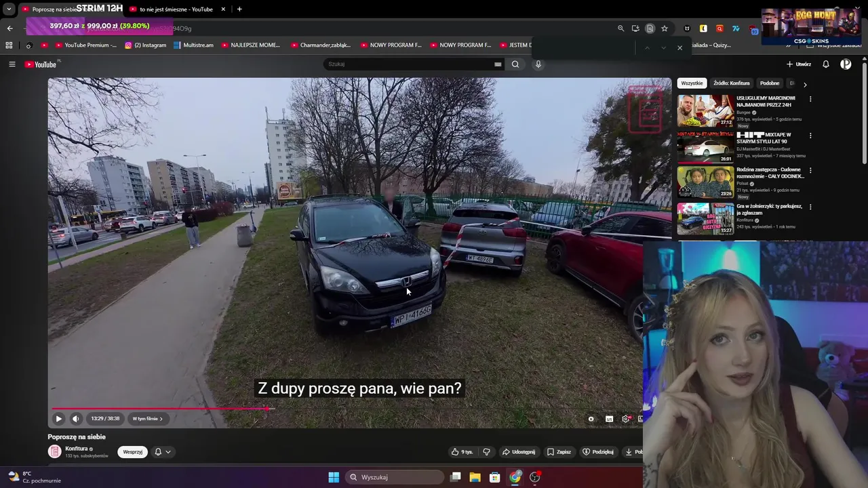Screen dimensions: 868x488
Task: Open Rodzina zastępcza video thumbnail
Action: click(x=705, y=182)
